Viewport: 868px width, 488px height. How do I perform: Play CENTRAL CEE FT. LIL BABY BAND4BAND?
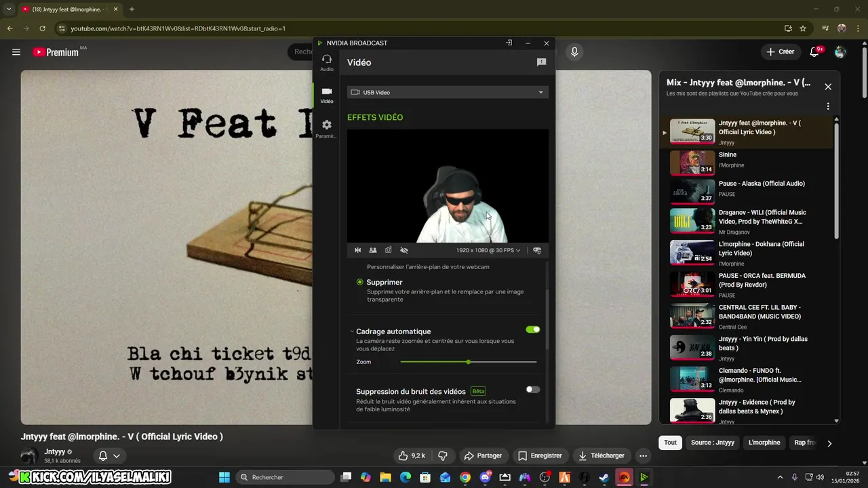(746, 316)
